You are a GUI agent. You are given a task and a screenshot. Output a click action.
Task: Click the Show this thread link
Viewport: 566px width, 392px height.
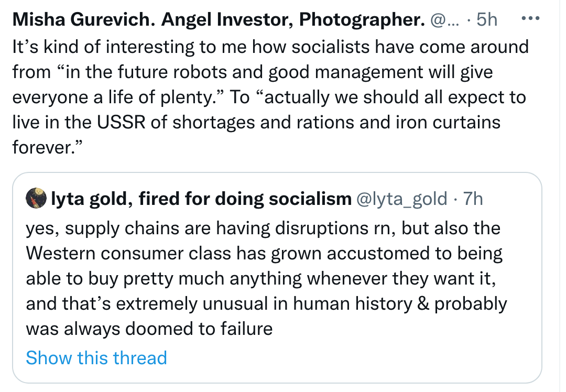click(x=96, y=358)
